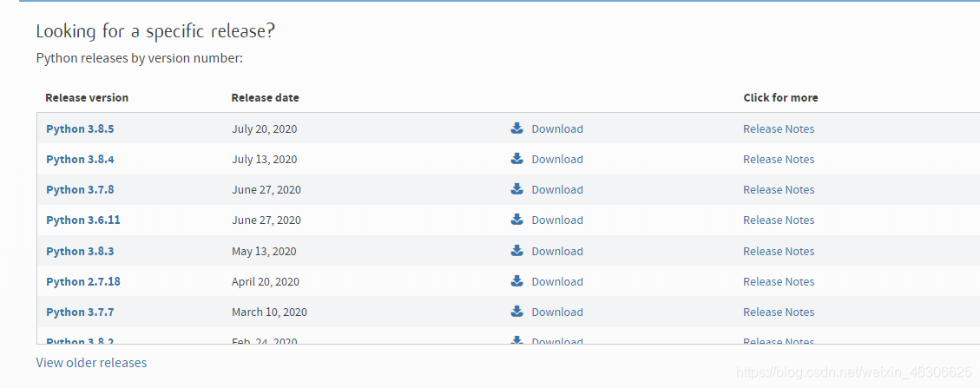View Release Notes for Python 3.7.8
Image resolution: width=980 pixels, height=388 pixels.
(x=779, y=189)
